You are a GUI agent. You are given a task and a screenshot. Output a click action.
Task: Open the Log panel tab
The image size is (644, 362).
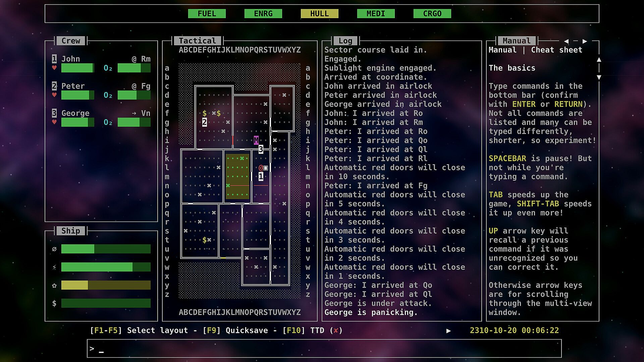(x=345, y=41)
